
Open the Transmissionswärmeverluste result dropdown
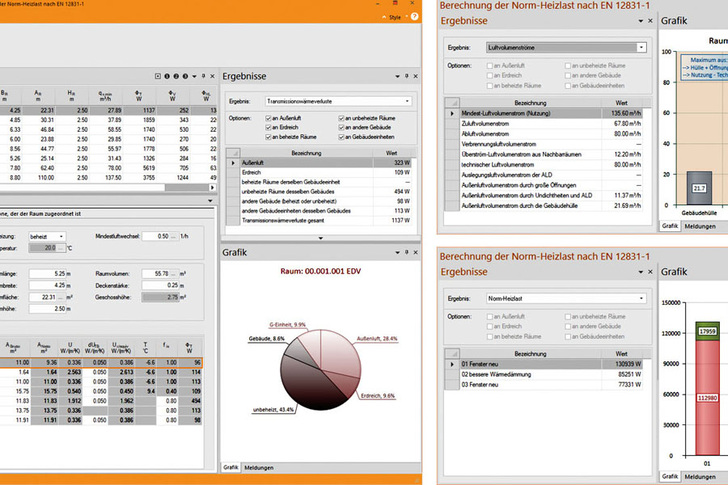407,101
